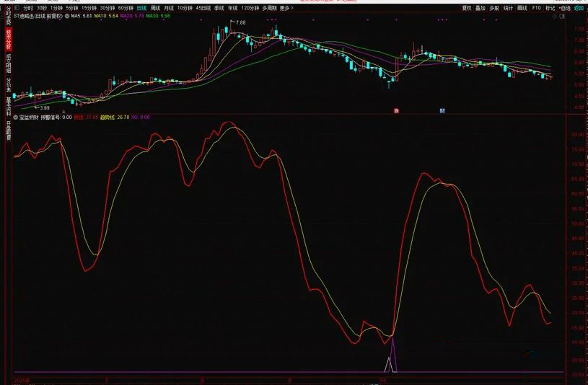This screenshot has width=588, height=385.
Task: Click the MA10: 5.64 value
Action: pos(106,16)
